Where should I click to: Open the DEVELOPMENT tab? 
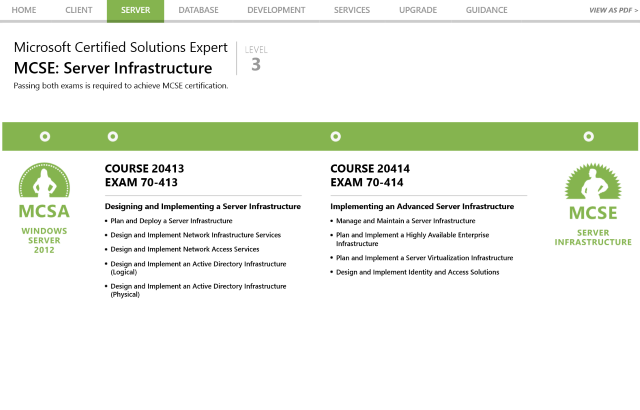(x=276, y=10)
